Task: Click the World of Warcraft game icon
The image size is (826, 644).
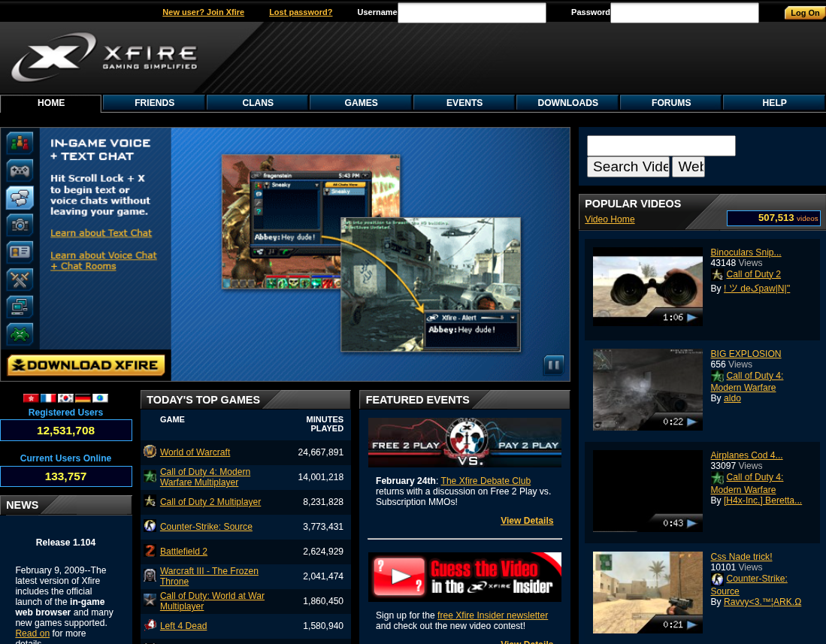Action: point(150,452)
